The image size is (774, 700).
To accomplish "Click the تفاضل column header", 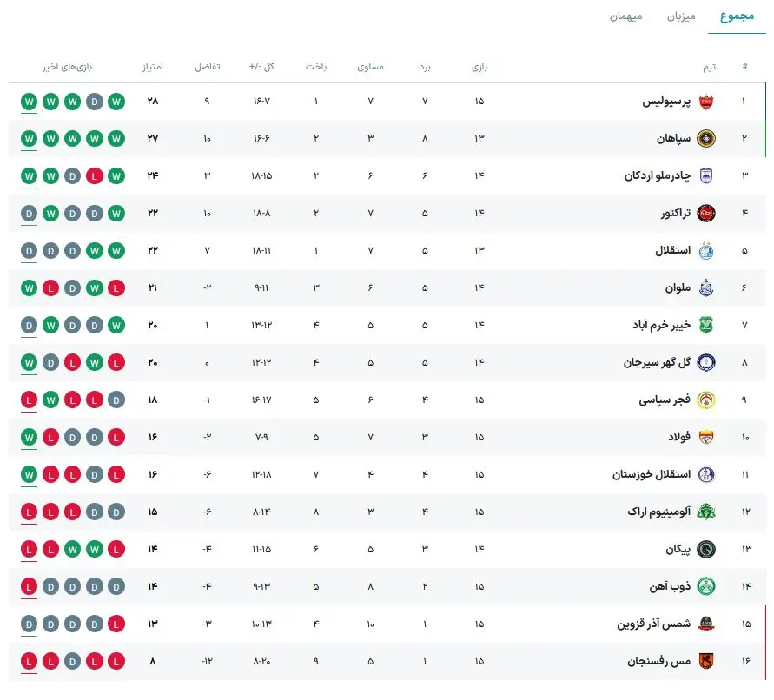I will (x=207, y=67).
